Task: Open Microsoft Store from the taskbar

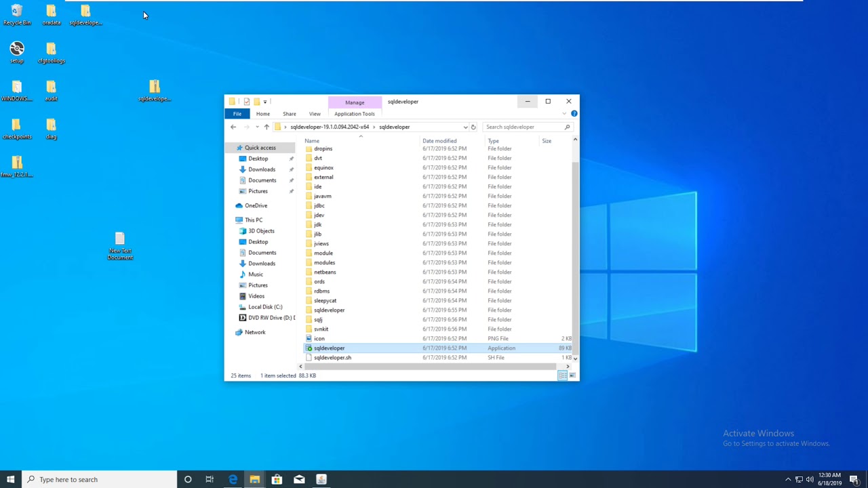Action: pyautogui.click(x=277, y=479)
